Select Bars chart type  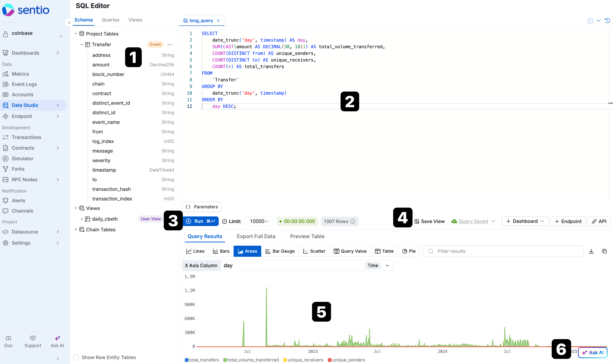coord(221,251)
